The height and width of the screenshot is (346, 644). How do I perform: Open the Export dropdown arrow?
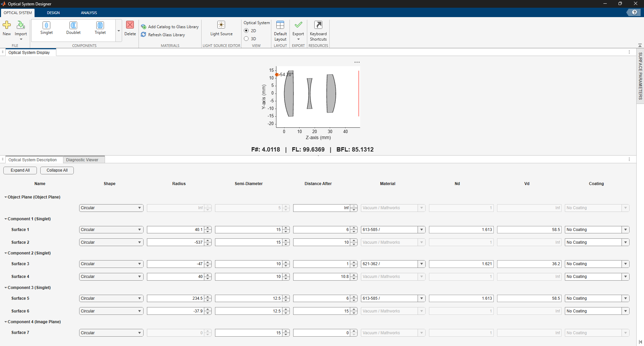pyautogui.click(x=298, y=40)
